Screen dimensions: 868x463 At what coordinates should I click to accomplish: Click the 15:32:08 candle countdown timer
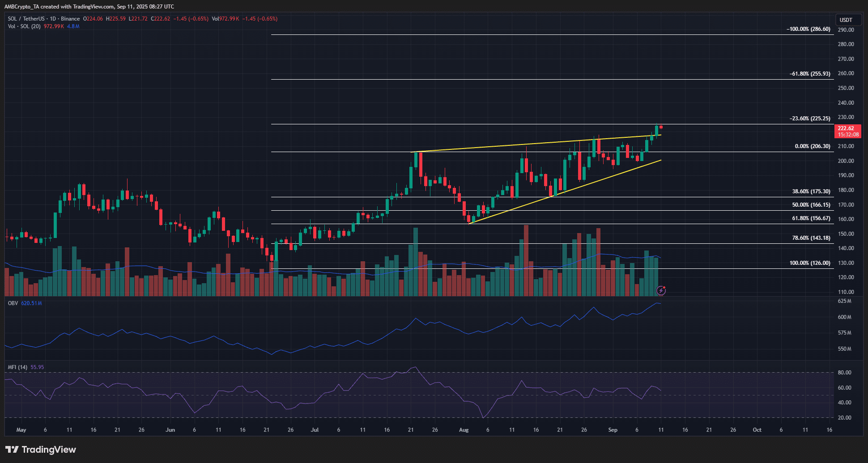tap(848, 134)
